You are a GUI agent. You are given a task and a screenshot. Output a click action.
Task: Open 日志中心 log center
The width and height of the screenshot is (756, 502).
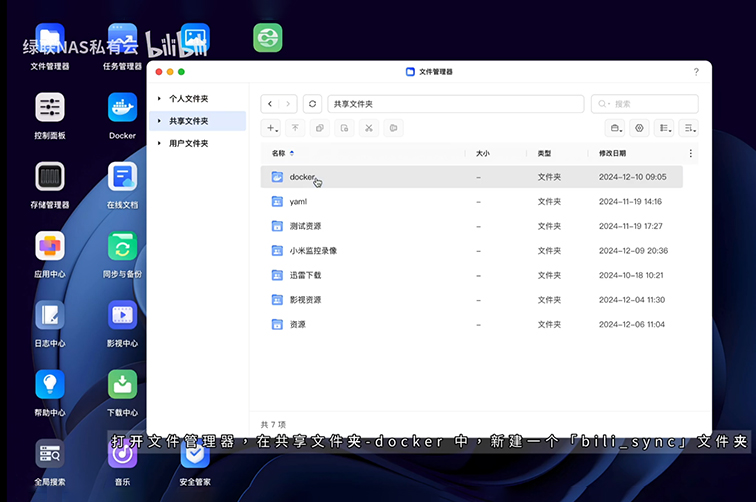click(x=50, y=315)
